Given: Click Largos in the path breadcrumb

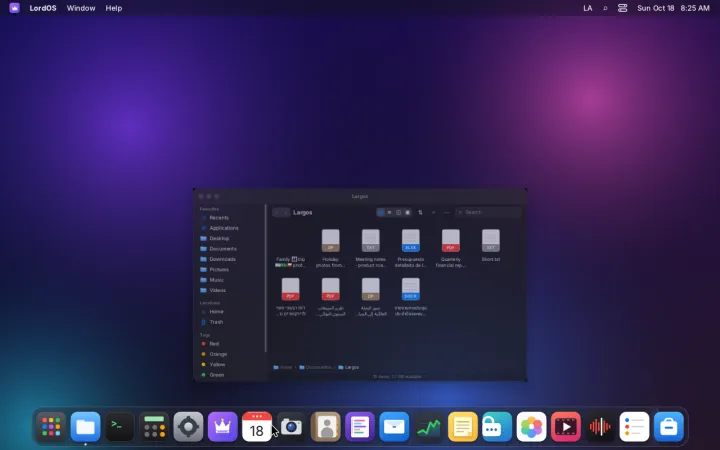Looking at the screenshot, I should (349, 367).
